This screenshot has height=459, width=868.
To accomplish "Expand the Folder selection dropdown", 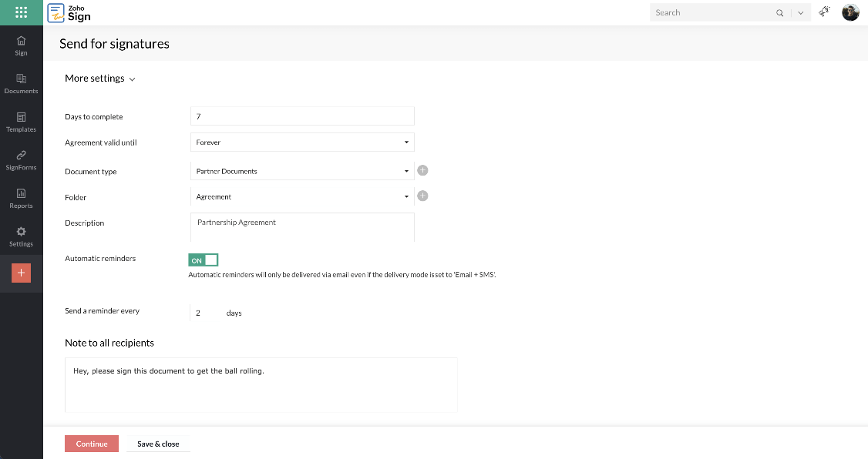I will [x=406, y=196].
